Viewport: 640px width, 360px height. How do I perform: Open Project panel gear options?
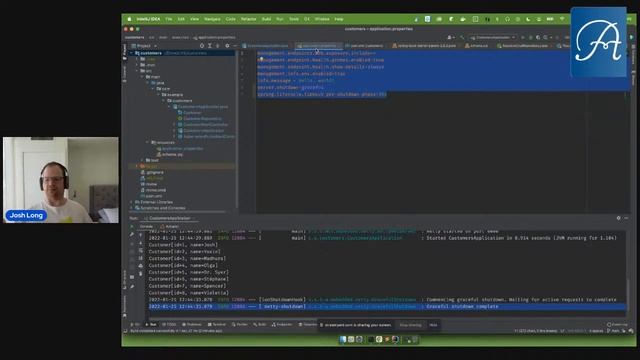pos(227,46)
